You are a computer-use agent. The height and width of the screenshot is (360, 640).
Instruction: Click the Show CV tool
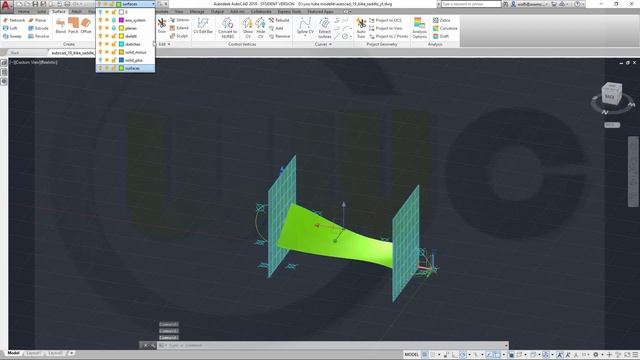(248, 28)
